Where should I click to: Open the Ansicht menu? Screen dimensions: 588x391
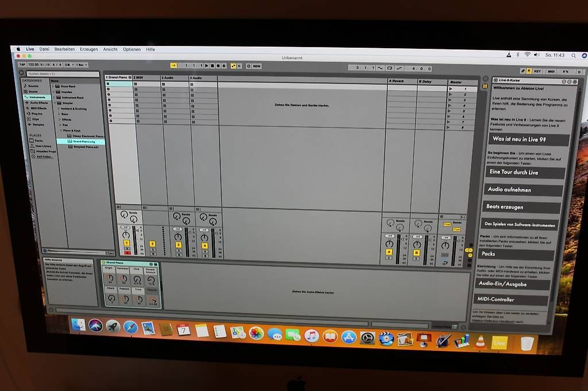click(x=110, y=49)
